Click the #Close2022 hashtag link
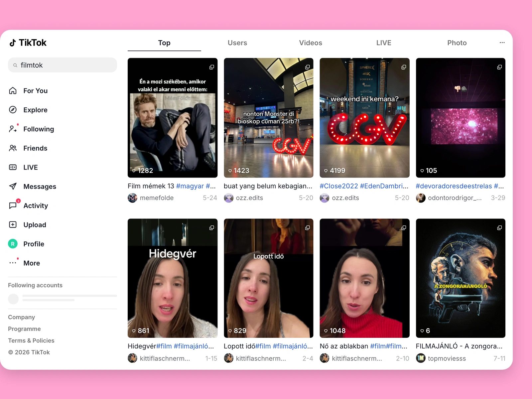Screen dimensions: 532x399 [339, 186]
